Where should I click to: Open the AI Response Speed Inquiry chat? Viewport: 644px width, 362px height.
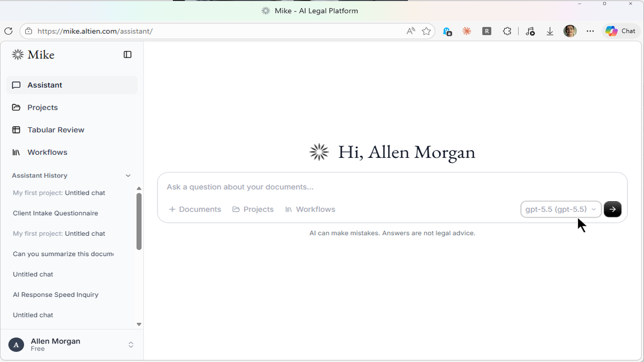point(55,295)
